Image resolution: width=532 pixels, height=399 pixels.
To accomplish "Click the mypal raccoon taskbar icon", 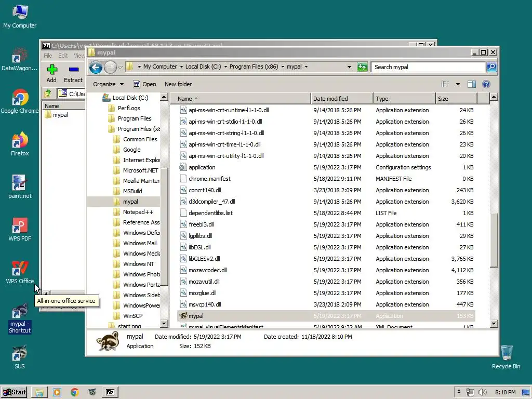I will 92,392.
